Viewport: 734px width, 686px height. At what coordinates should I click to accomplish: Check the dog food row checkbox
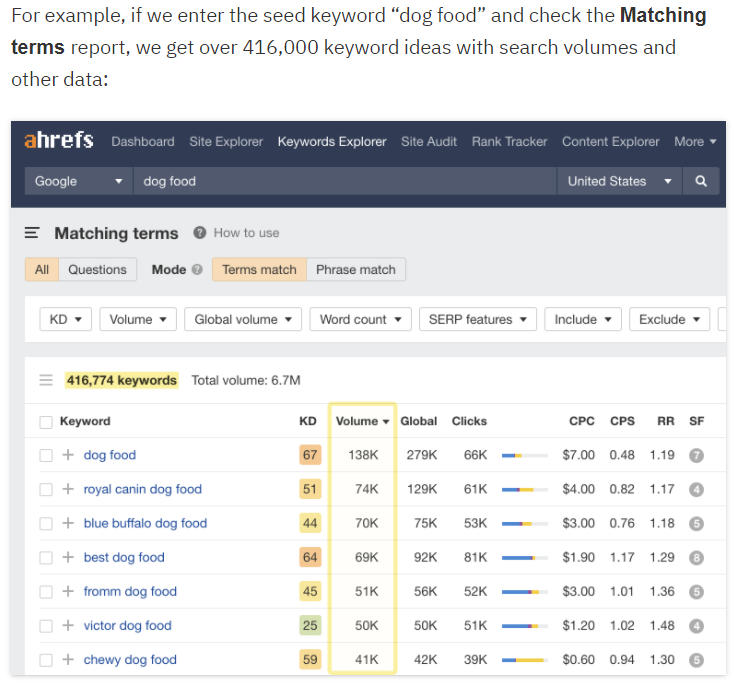pyautogui.click(x=46, y=455)
